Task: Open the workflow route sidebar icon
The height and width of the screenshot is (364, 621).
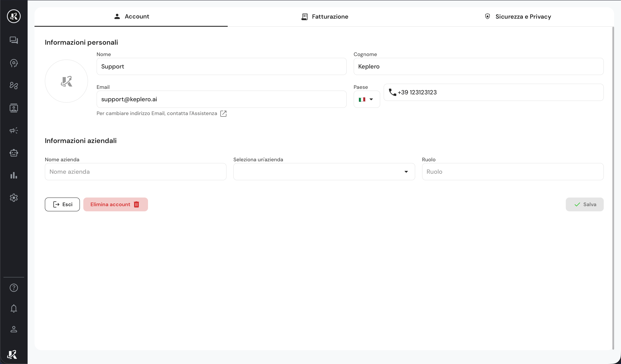Action: pyautogui.click(x=14, y=86)
